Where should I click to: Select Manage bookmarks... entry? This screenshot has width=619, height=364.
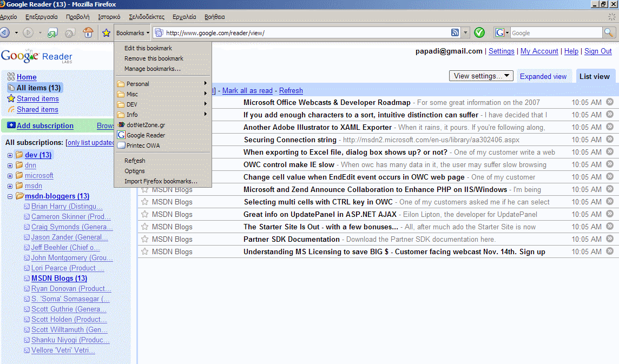coord(163,69)
